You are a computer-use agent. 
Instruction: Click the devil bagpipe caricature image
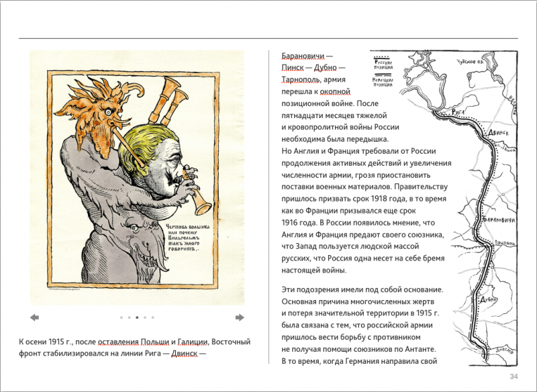137,178
